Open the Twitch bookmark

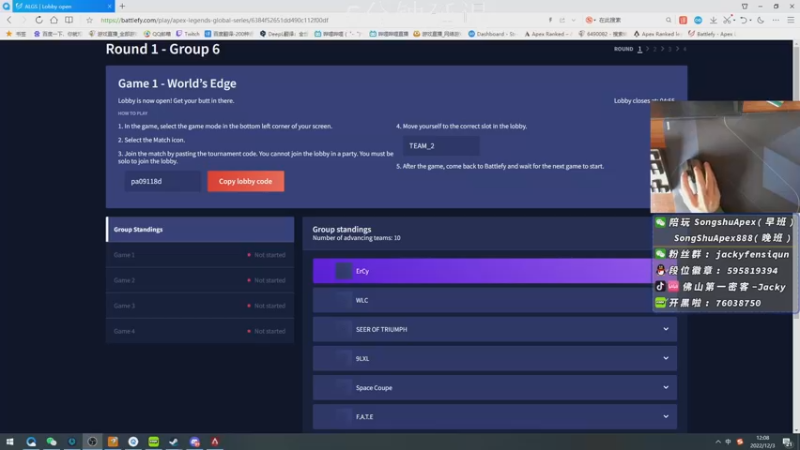(x=188, y=34)
